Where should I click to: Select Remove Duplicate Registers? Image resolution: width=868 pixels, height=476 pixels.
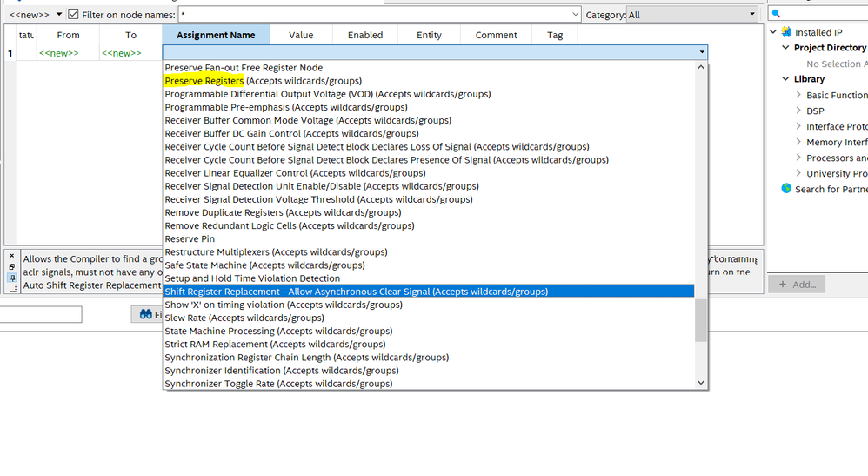click(x=429, y=212)
